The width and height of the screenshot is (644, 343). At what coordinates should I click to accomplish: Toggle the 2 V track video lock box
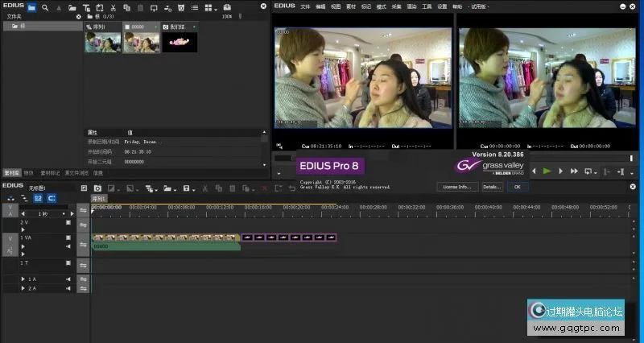68,222
